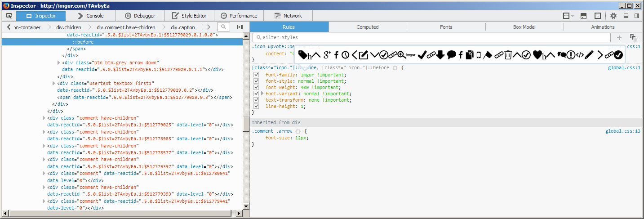The image size is (644, 219).
Task: Select div.children breadcrumb
Action: coord(68,27)
